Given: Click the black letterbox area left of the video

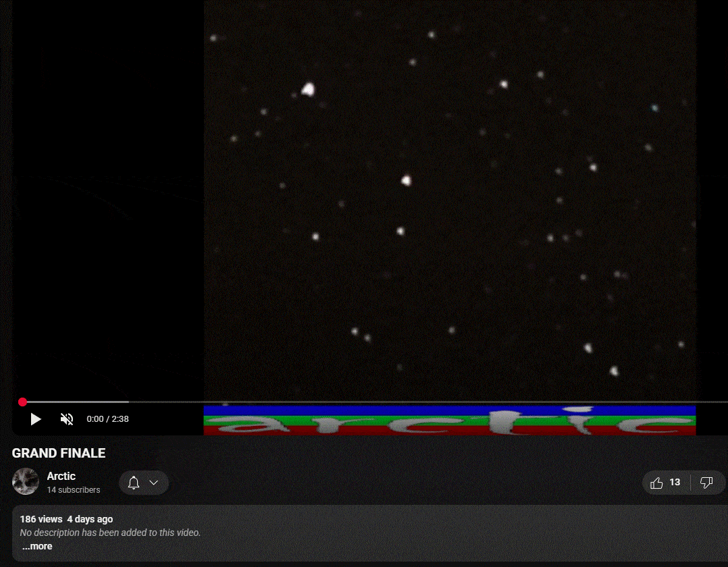Looking at the screenshot, I should 108,202.
